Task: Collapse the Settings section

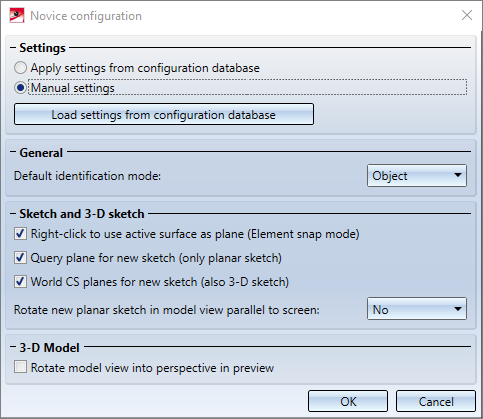Action: point(13,48)
